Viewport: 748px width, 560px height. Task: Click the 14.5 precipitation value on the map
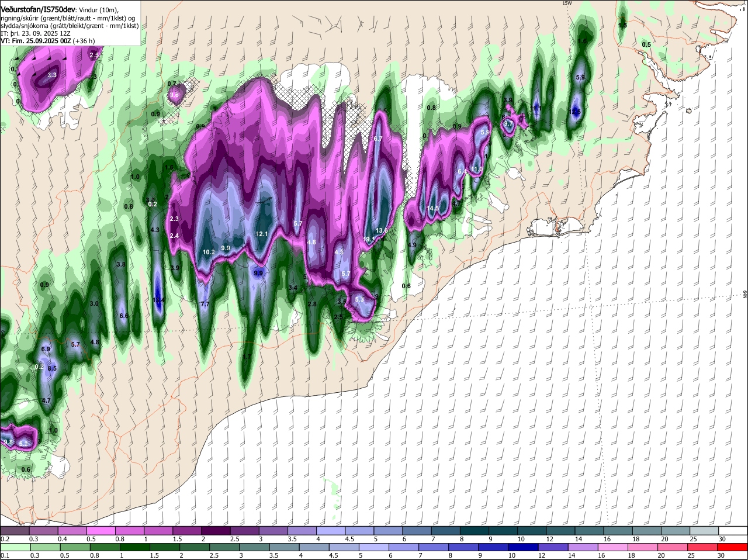[433, 208]
